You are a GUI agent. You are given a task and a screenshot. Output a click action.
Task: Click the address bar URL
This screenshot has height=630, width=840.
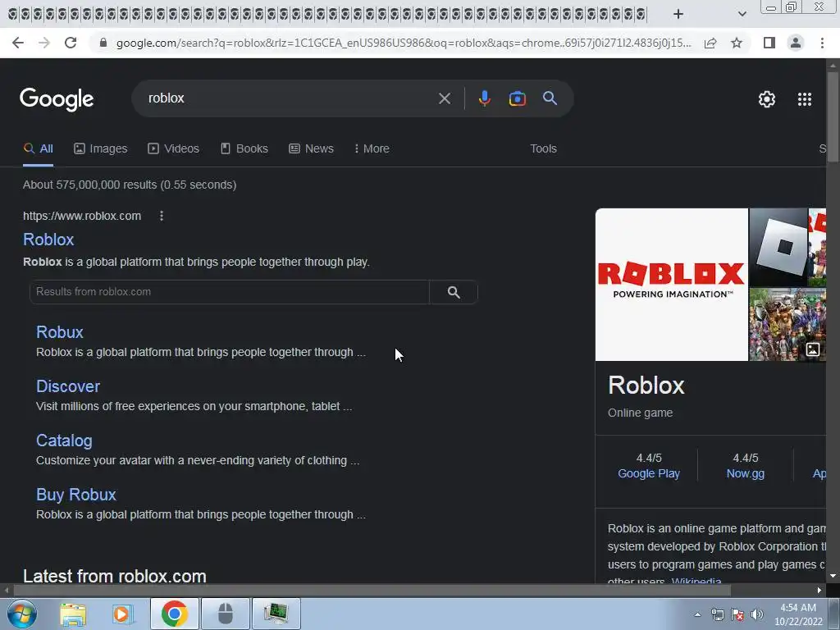pyautogui.click(x=404, y=43)
